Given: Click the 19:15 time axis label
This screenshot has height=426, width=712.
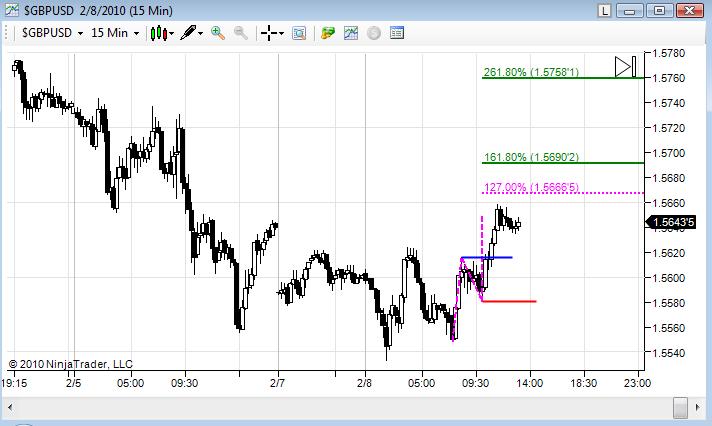Looking at the screenshot, I should (14, 383).
